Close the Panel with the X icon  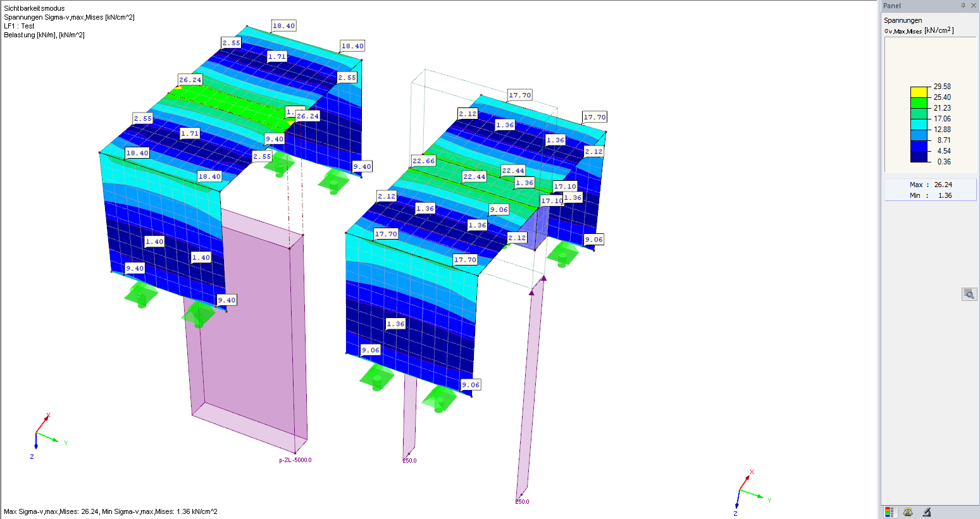pyautogui.click(x=974, y=6)
